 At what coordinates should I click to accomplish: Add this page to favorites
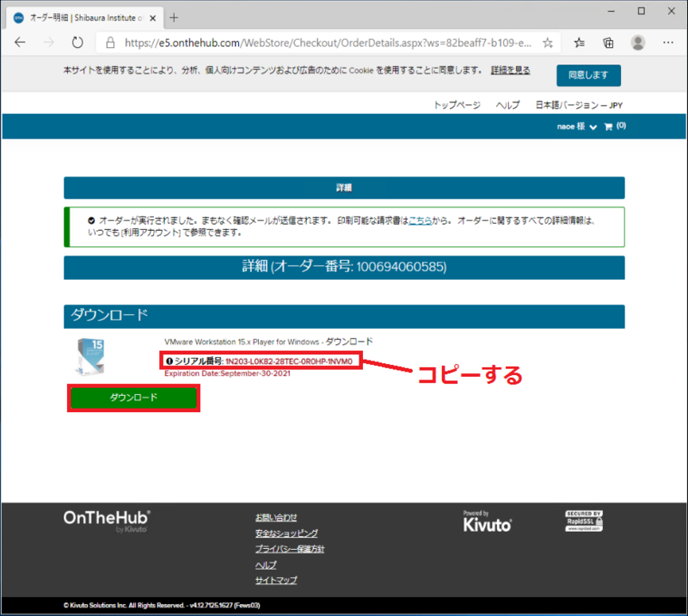(x=548, y=43)
